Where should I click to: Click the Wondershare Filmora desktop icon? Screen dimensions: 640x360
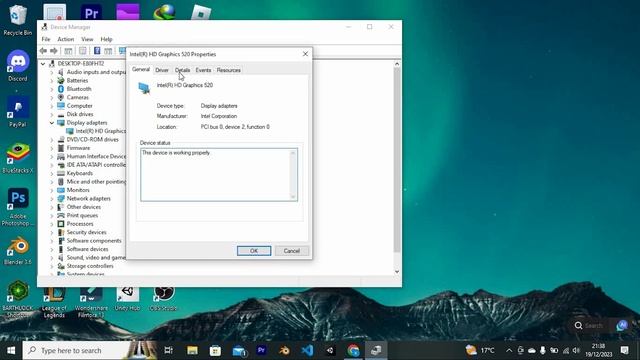[91, 303]
